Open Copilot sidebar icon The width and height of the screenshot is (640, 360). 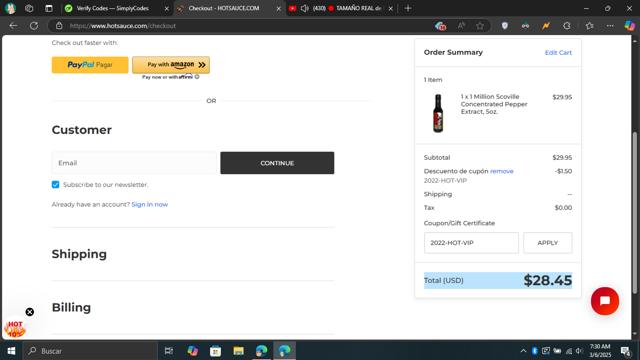(630, 26)
